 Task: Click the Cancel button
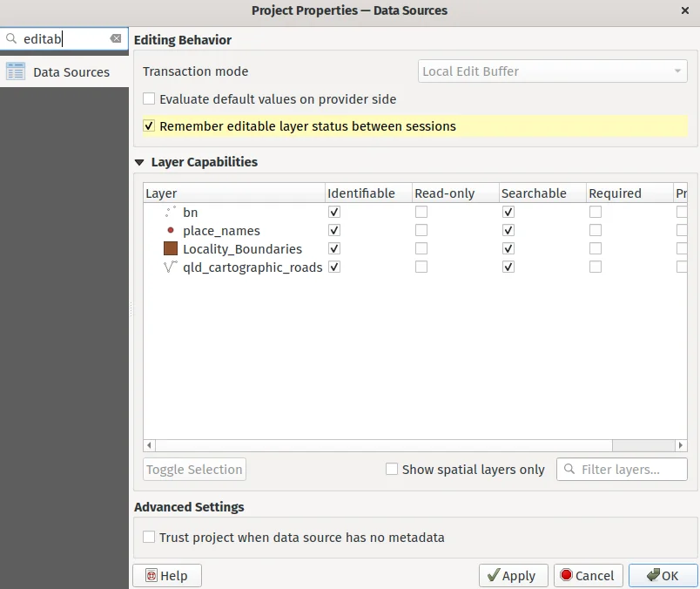(x=588, y=576)
